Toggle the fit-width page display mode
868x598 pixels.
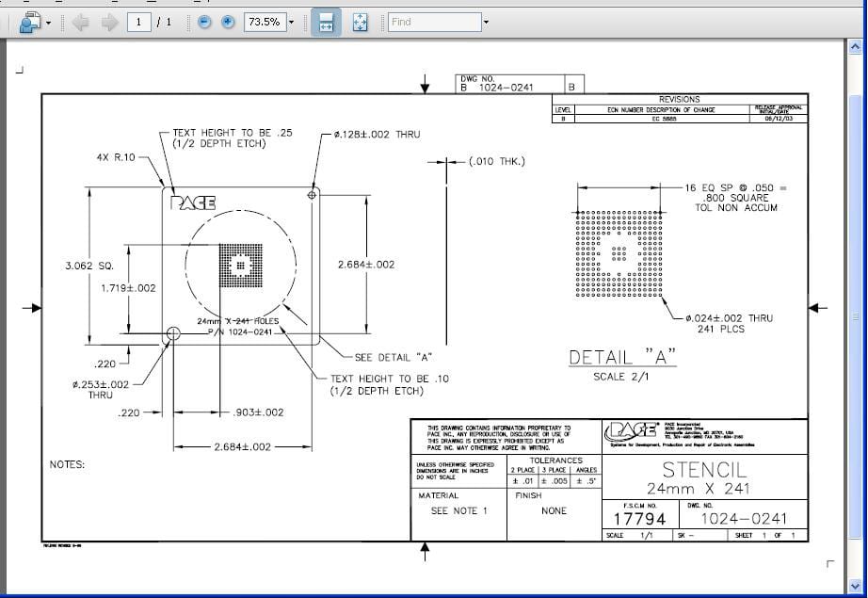(326, 21)
